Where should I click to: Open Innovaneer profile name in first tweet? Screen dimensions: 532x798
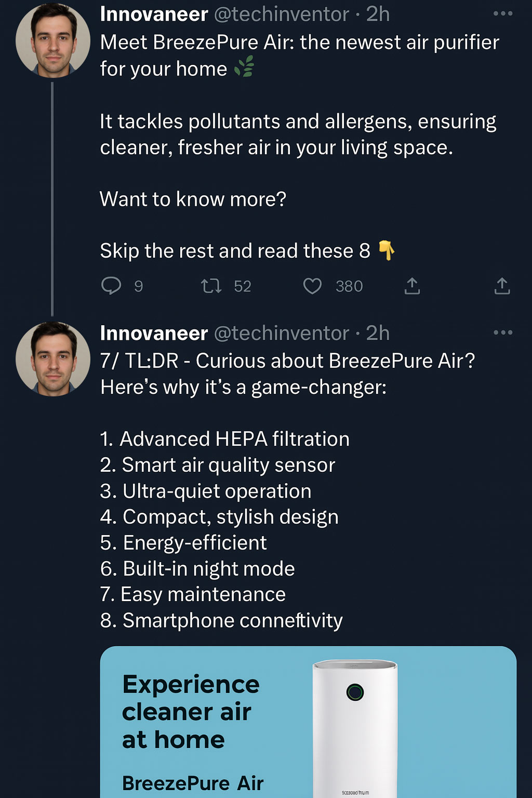pos(154,14)
